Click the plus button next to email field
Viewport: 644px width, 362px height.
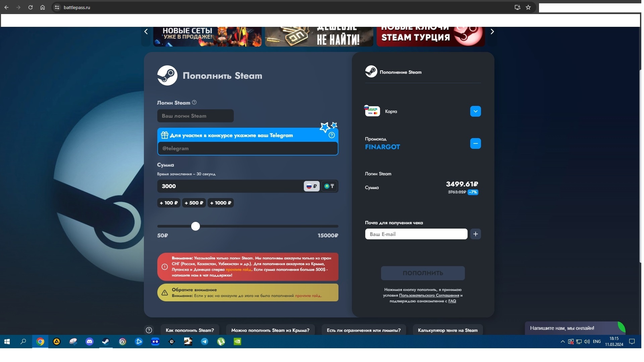[x=476, y=234]
